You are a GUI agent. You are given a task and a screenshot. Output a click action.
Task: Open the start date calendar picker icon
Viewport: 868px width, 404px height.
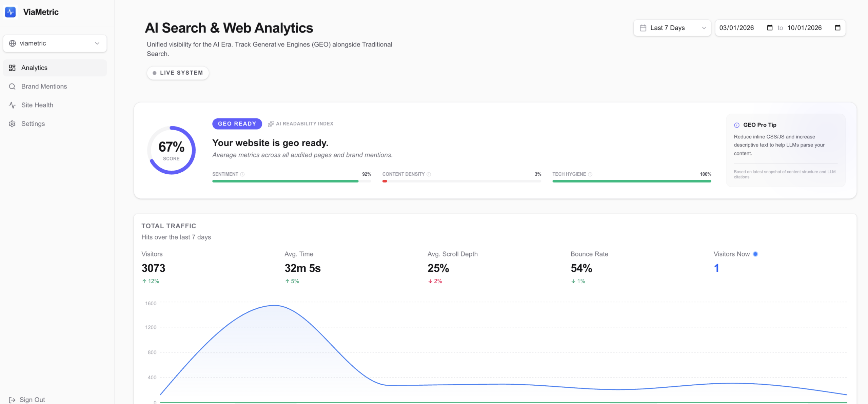[x=770, y=28]
